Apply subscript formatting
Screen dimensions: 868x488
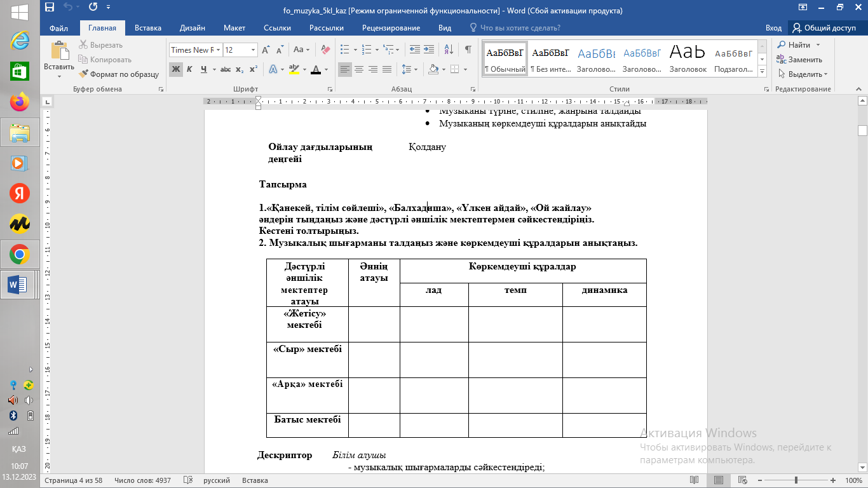[240, 69]
